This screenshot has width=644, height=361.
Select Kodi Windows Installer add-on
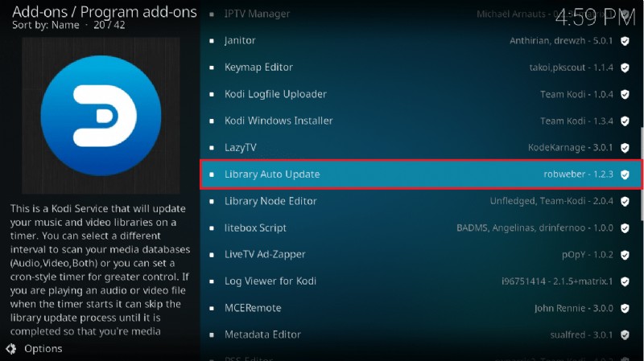420,121
